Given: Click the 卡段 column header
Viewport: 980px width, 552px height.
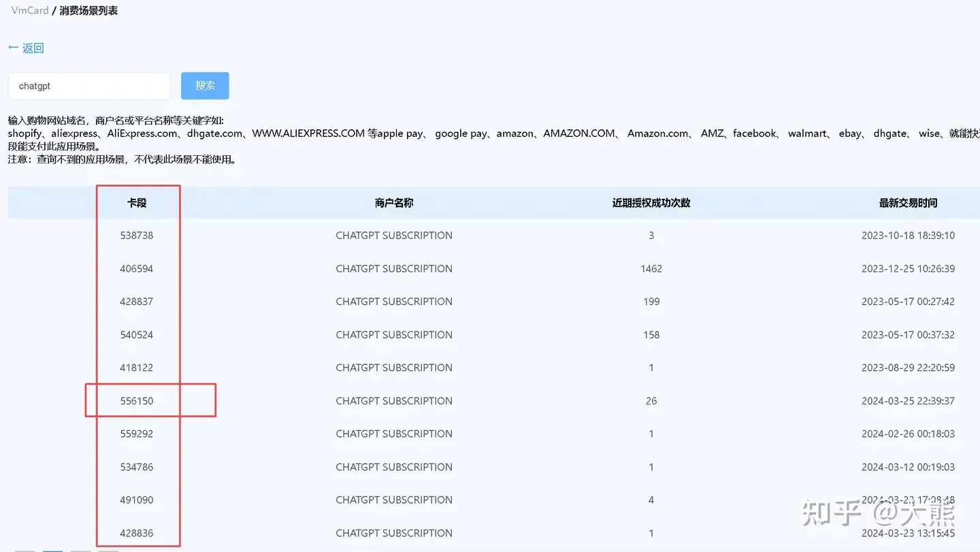Looking at the screenshot, I should 137,203.
